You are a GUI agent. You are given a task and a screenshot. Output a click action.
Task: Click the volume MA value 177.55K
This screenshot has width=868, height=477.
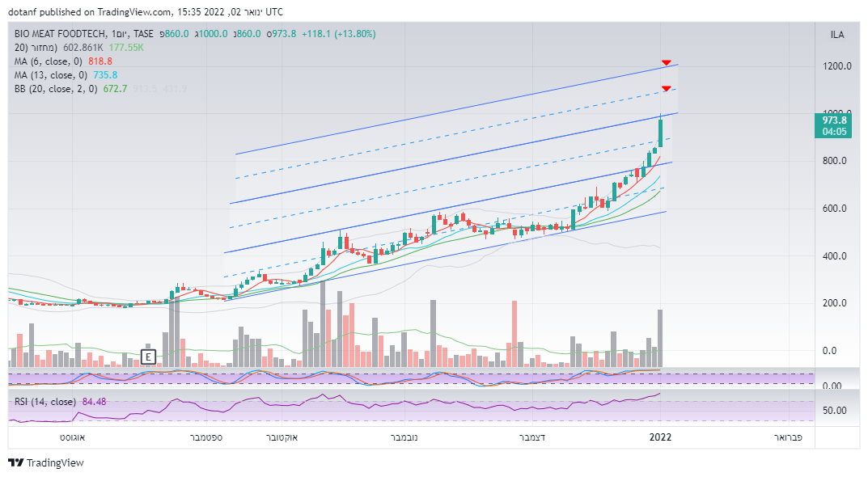[126, 48]
